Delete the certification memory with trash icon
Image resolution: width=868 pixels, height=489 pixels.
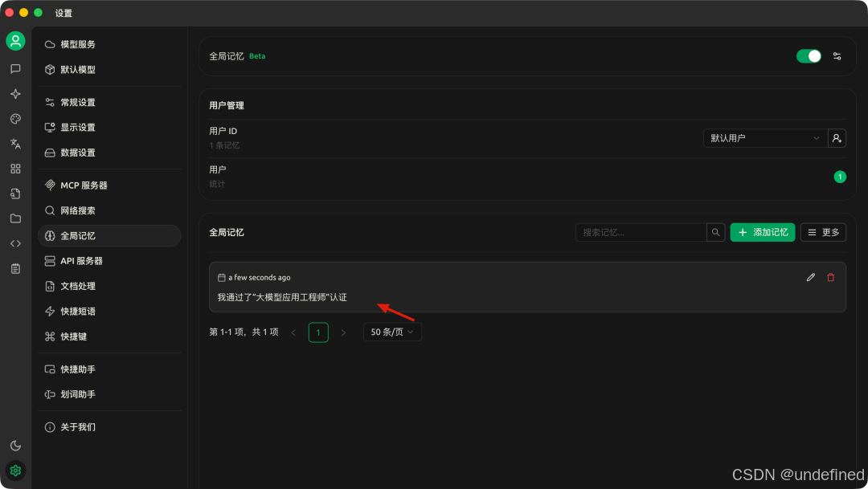(x=830, y=277)
